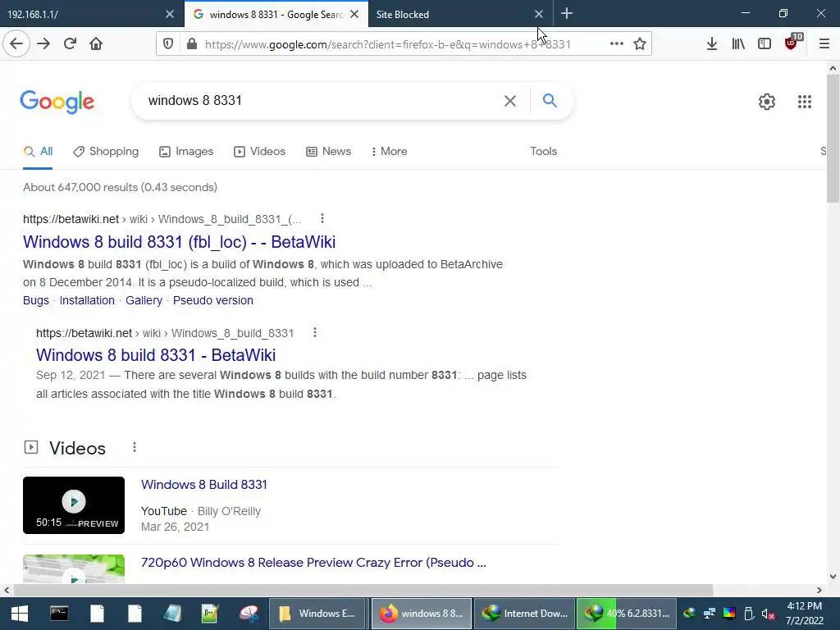Open the Firefox library icon

pyautogui.click(x=738, y=44)
